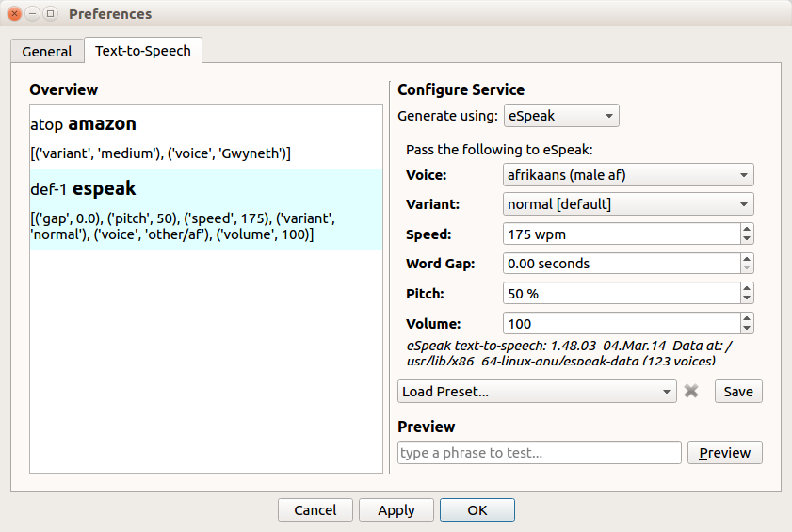This screenshot has width=792, height=532.
Task: Click the Configure Service heading
Action: [x=461, y=89]
